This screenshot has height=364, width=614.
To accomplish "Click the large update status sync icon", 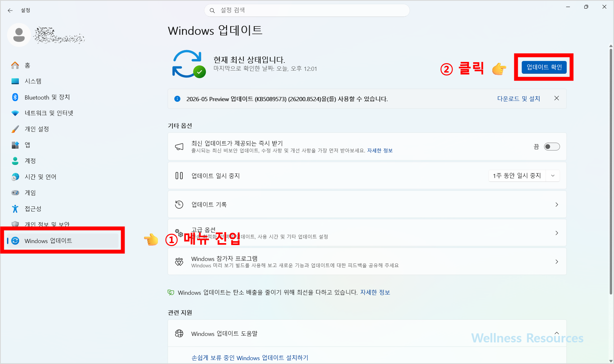I will pos(189,64).
